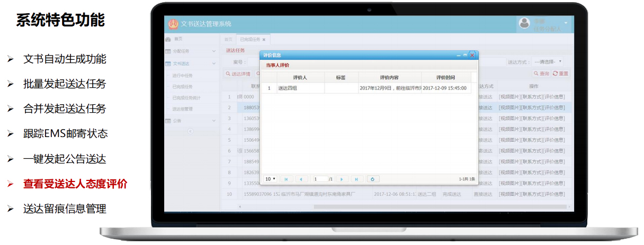The image size is (644, 245).
Task: Click the 重置 reset button
Action: (x=560, y=74)
